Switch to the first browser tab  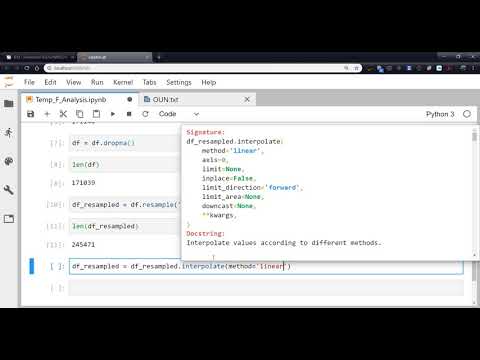click(40, 57)
